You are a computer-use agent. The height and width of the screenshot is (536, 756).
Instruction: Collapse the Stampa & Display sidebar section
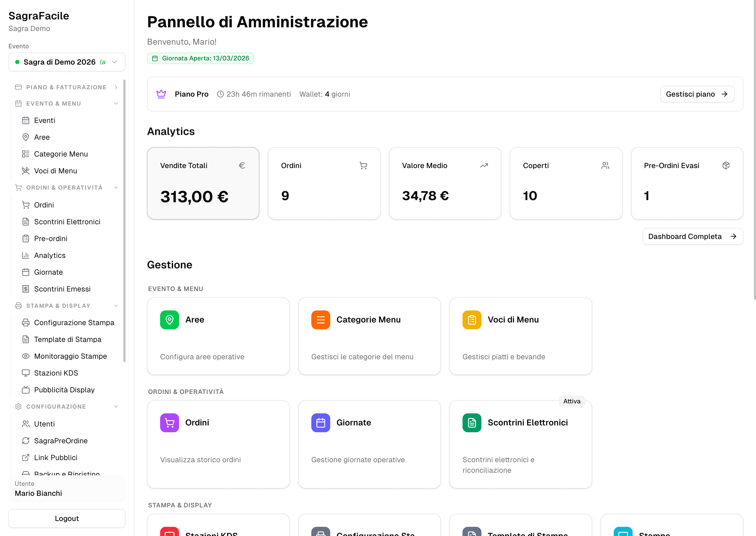tap(66, 306)
